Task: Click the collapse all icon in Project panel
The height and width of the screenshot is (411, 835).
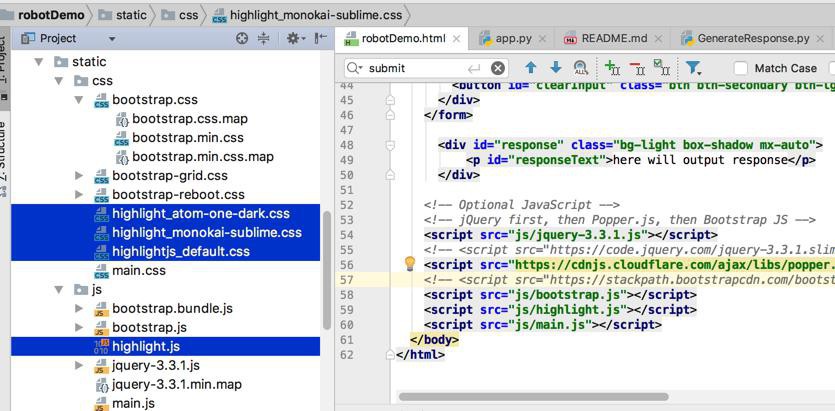Action: pos(264,38)
